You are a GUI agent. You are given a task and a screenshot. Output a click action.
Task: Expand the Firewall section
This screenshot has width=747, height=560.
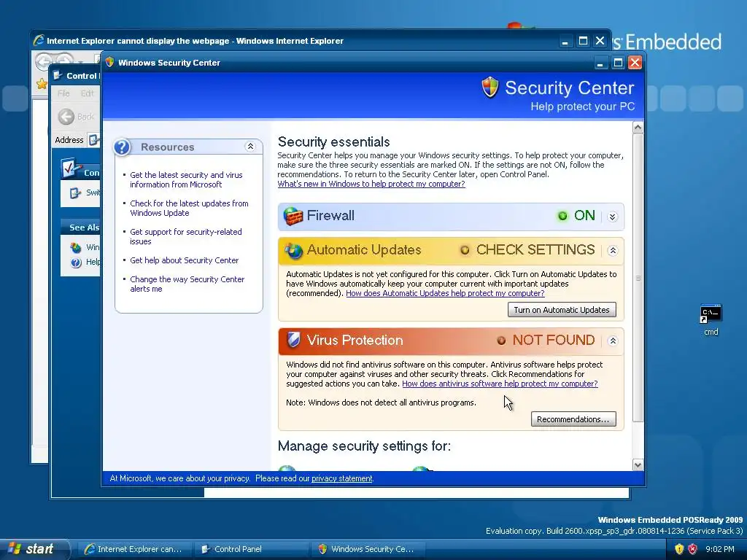click(613, 217)
